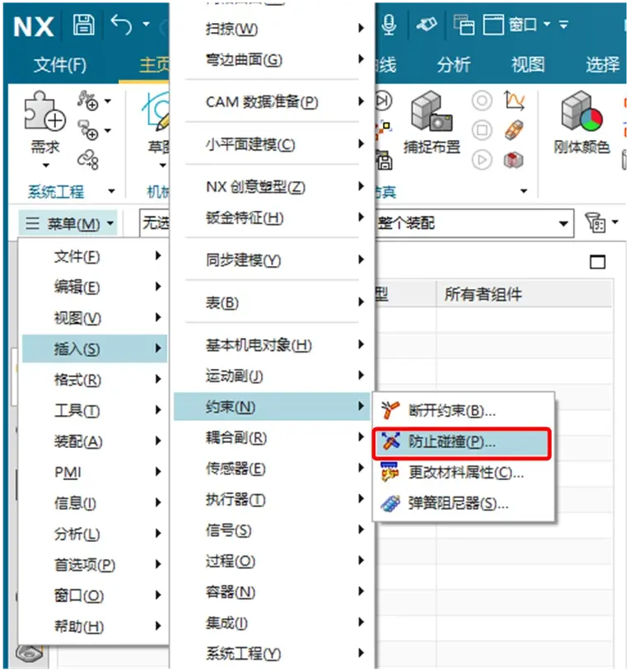The image size is (629, 672).
Task: Click the microphone voice command icon
Action: tap(389, 25)
